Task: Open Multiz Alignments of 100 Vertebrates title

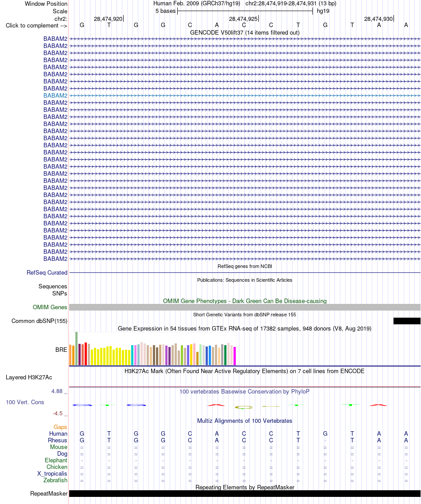Action: coord(245,421)
